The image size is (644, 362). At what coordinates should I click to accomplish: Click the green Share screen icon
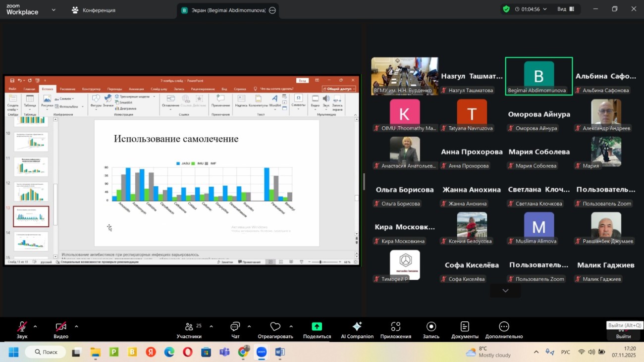click(317, 327)
